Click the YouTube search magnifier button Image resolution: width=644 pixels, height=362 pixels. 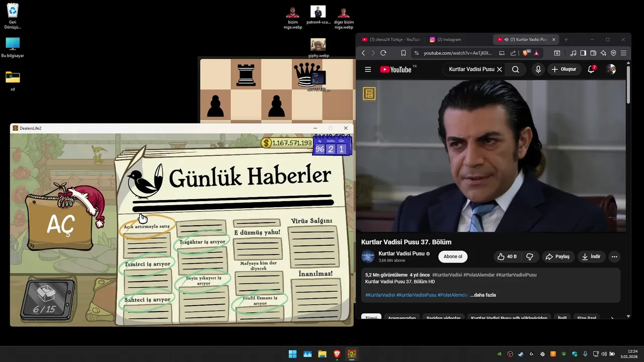515,69
